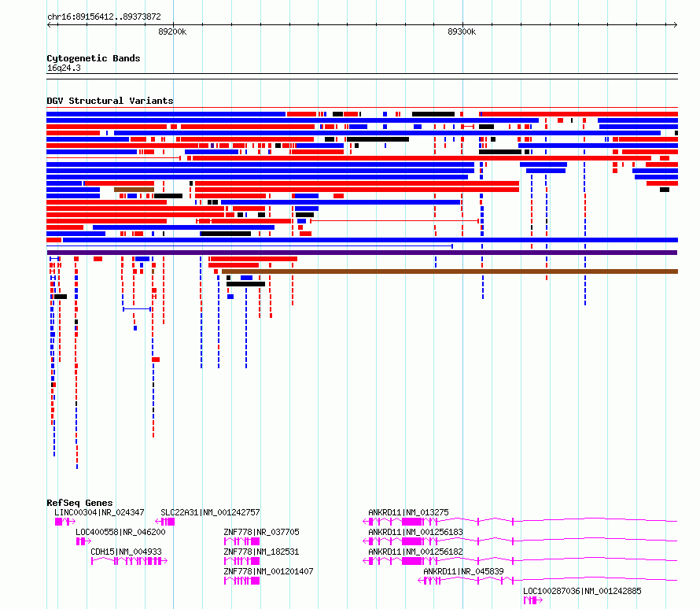Click the short brown variant bar near 89180k

click(134, 190)
